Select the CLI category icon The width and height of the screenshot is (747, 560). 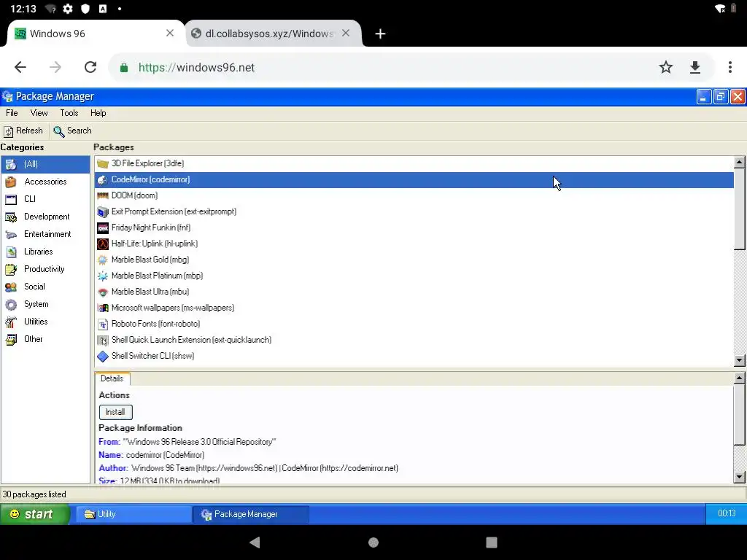pos(11,200)
